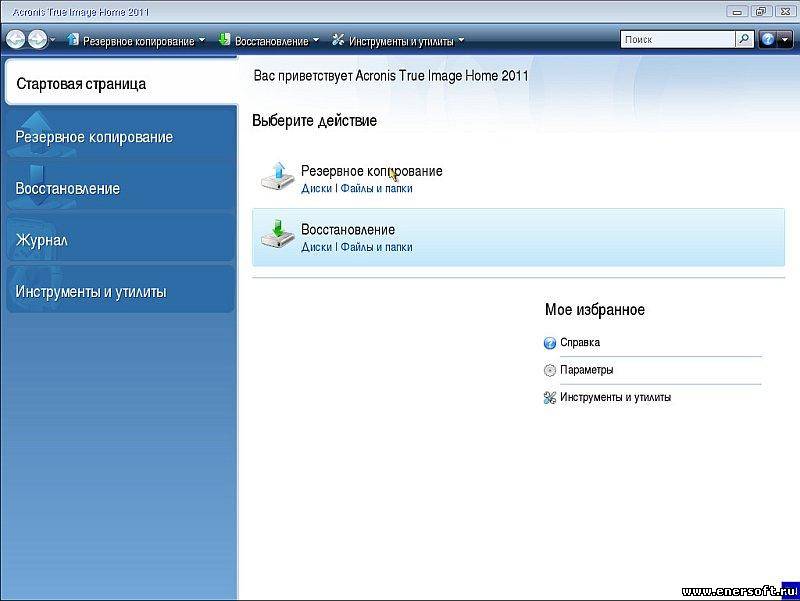The image size is (800, 601).
Task: Open Параметры from Мое избранное
Action: coord(587,370)
